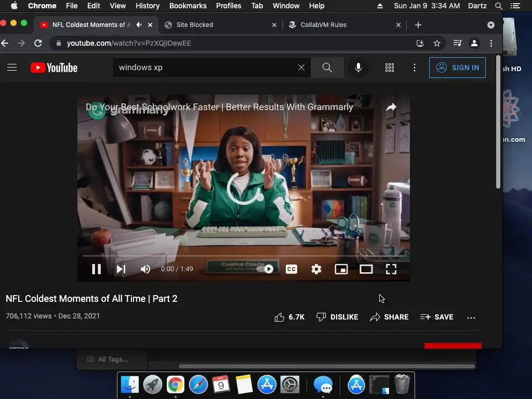Viewport: 532px width, 399px height.
Task: Open the Notes app in Dock
Action: tap(244, 385)
